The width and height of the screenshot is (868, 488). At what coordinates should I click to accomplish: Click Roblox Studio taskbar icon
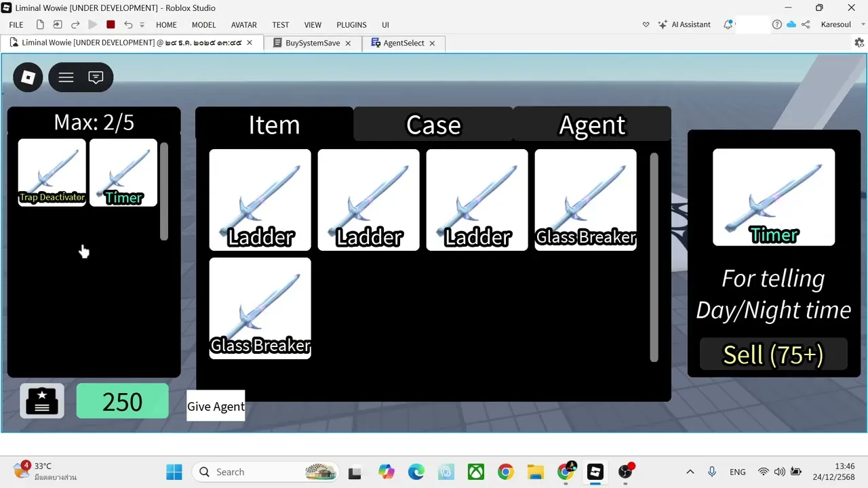[x=595, y=472]
